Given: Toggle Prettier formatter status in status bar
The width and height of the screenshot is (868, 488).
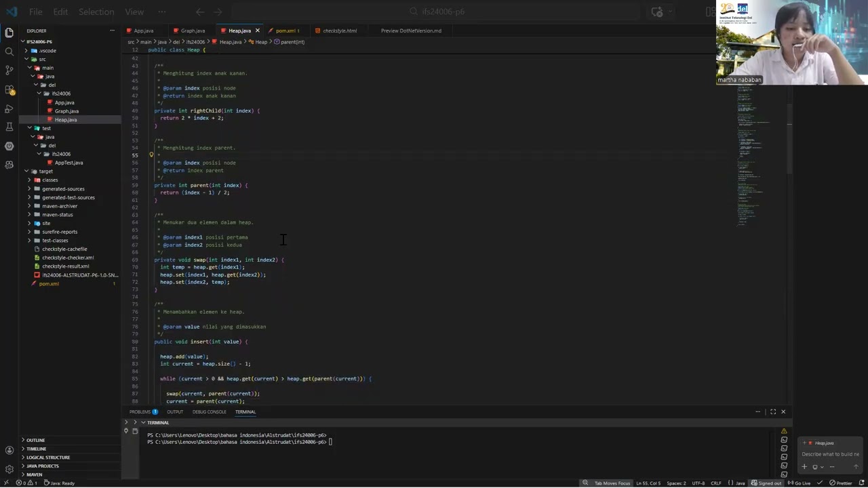Looking at the screenshot, I should [x=841, y=483].
